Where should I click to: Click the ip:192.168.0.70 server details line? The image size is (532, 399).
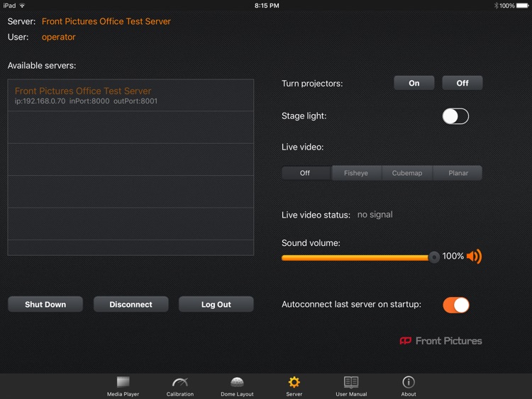86,101
